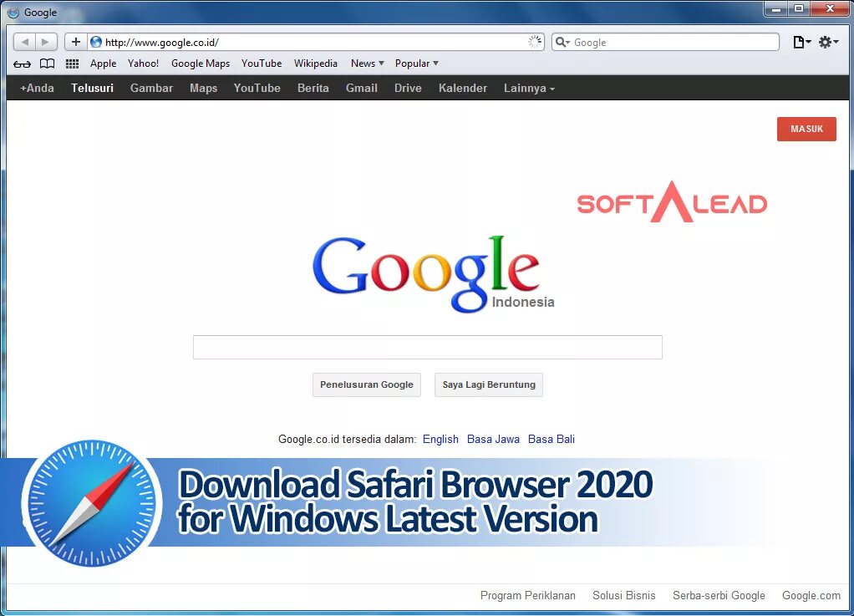Open the Yahoo! bookmark
This screenshot has width=854, height=616.
coord(143,64)
